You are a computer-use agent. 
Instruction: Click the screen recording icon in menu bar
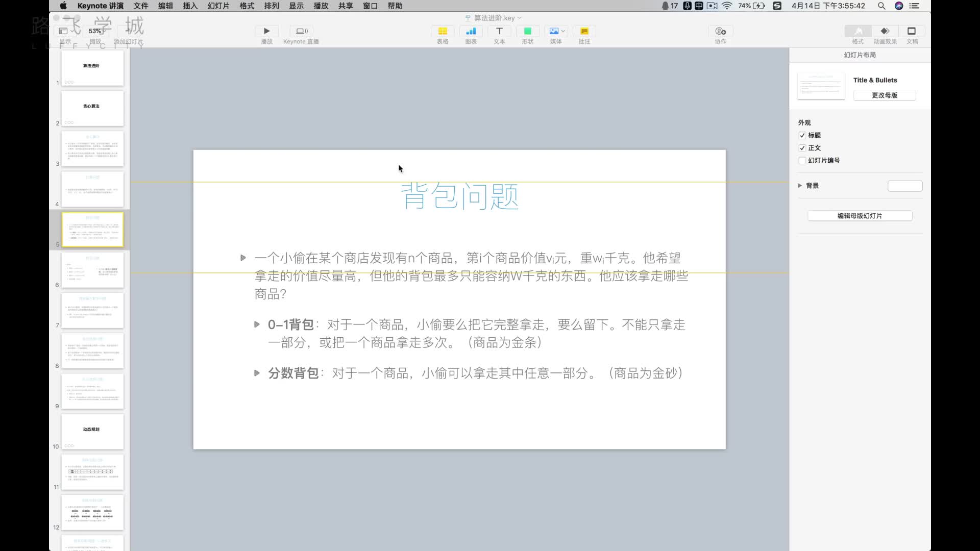tap(712, 6)
